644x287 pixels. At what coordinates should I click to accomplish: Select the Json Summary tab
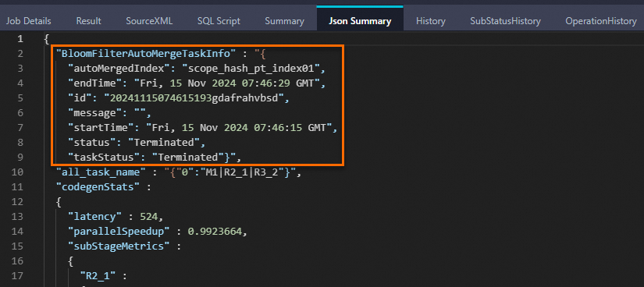coord(360,21)
